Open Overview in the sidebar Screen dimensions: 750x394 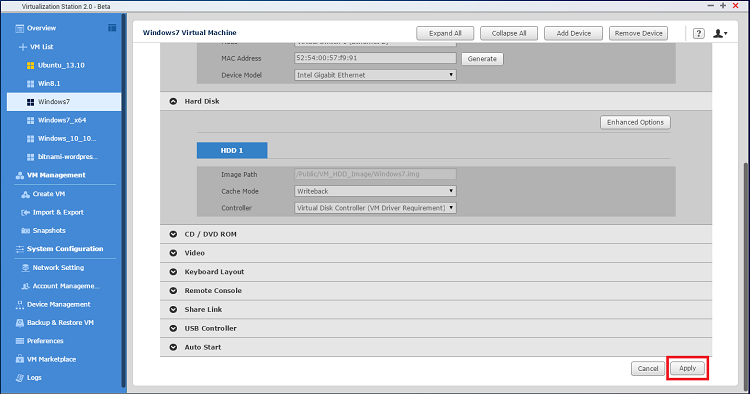tap(41, 28)
